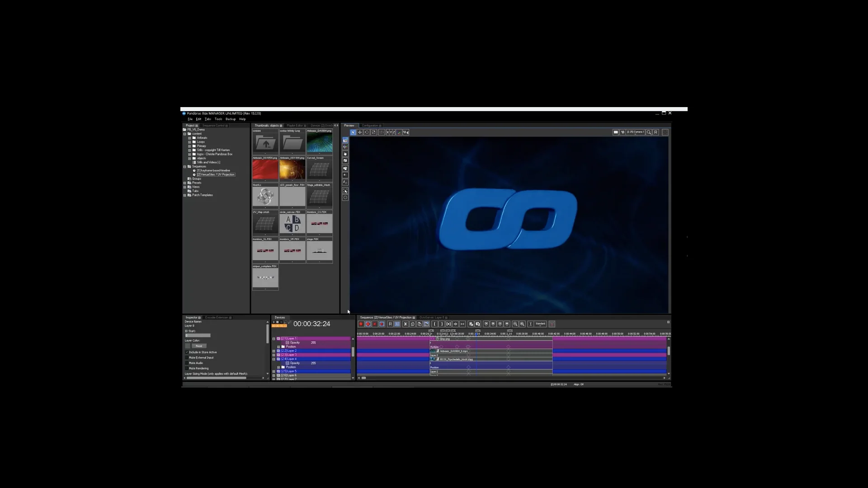The height and width of the screenshot is (488, 868).
Task: Select the VenueSites / UV Projection sequence
Action: 216,175
